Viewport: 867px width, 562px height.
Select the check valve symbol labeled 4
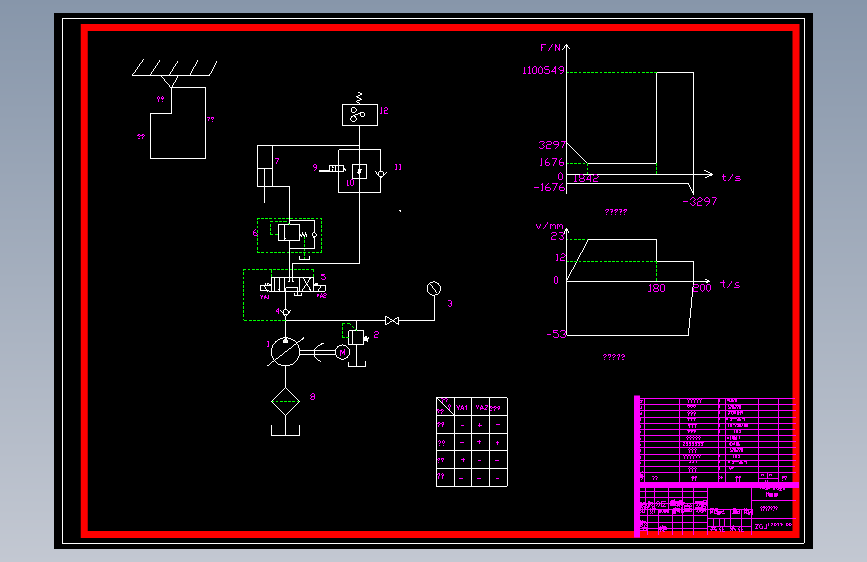(285, 313)
